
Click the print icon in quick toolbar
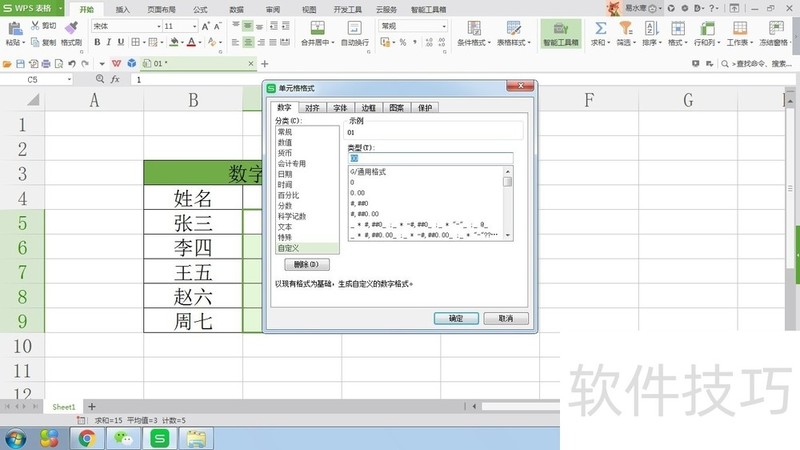pyautogui.click(x=46, y=64)
